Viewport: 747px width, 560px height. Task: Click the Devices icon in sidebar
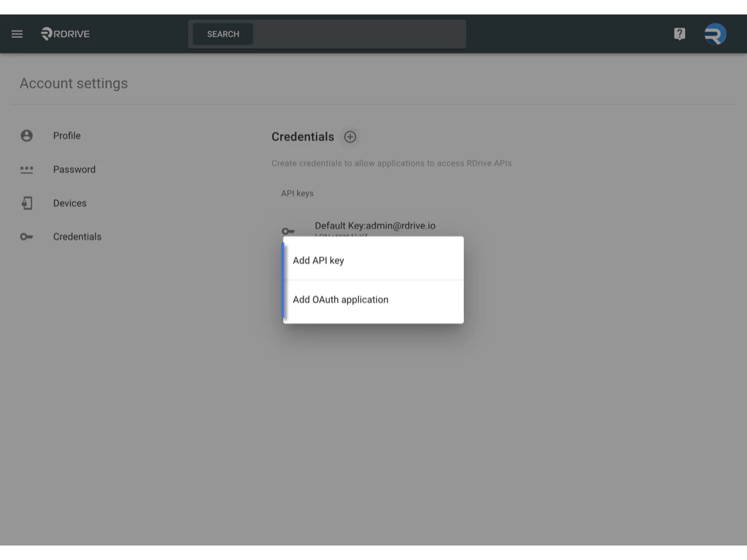coord(27,203)
